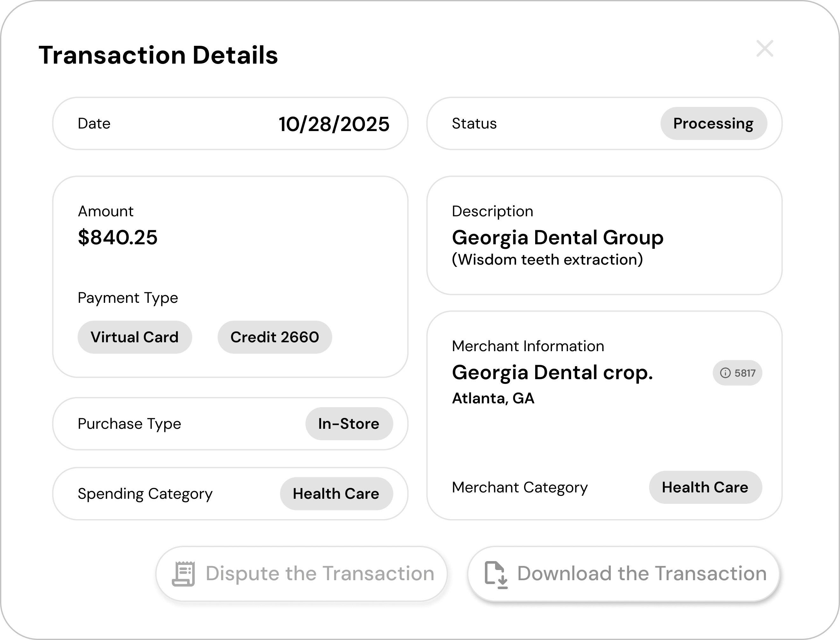Click the Spending Category Health Care tag
Viewport: 840px width, 640px height.
click(x=336, y=494)
